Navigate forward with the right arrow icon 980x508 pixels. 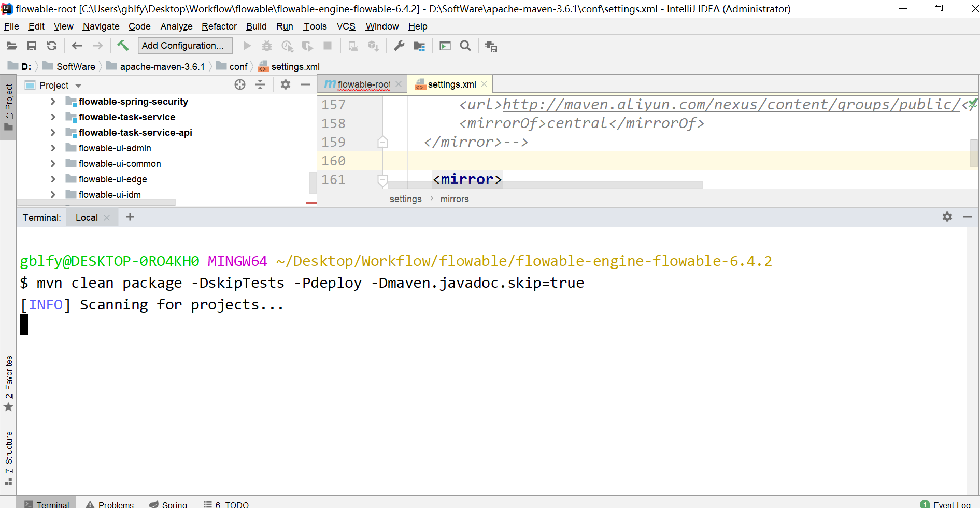(97, 46)
